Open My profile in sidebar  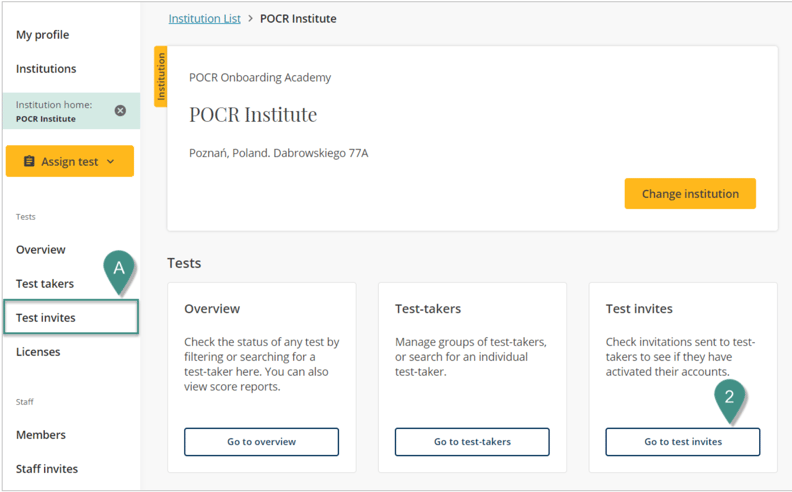click(42, 35)
